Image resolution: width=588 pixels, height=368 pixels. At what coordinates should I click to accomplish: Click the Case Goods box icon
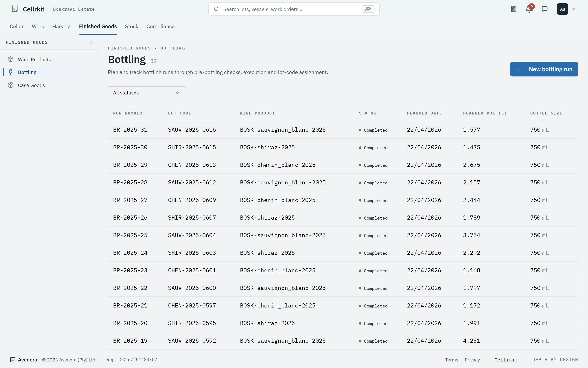pyautogui.click(x=11, y=85)
